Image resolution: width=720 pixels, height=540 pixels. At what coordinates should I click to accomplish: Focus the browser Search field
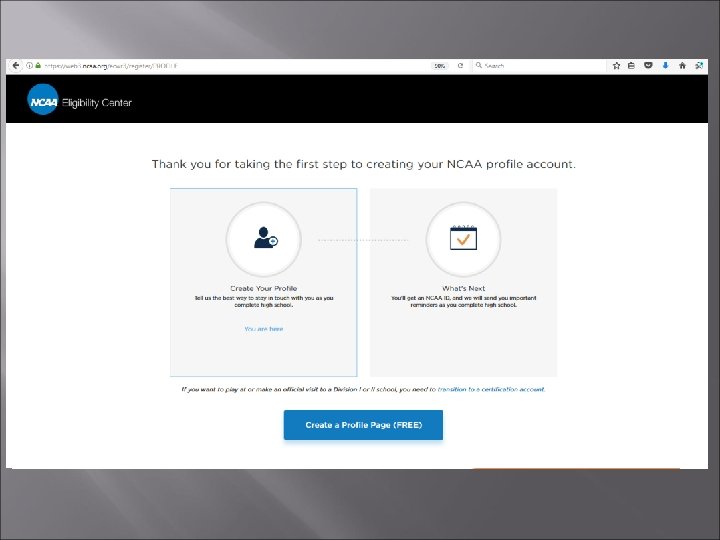[540, 66]
